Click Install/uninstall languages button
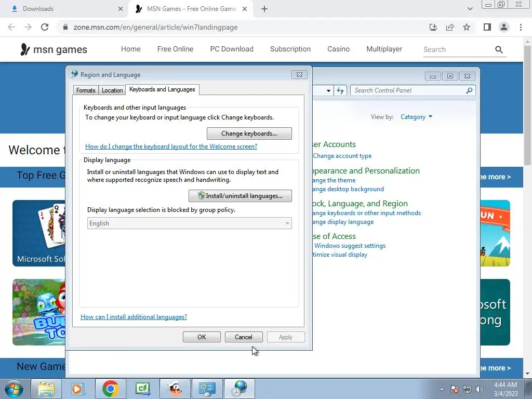The width and height of the screenshot is (532, 399). tap(240, 196)
